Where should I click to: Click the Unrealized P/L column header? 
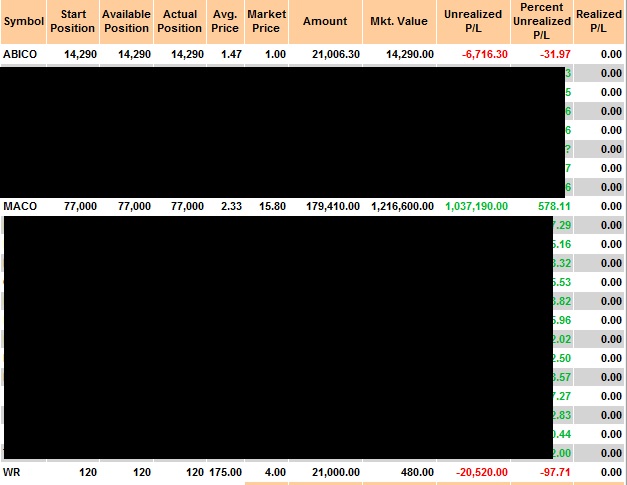tap(473, 21)
